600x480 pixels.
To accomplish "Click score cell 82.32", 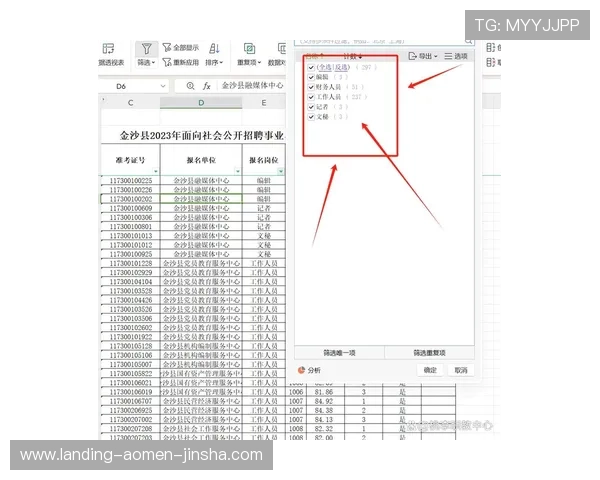I will (x=324, y=429).
